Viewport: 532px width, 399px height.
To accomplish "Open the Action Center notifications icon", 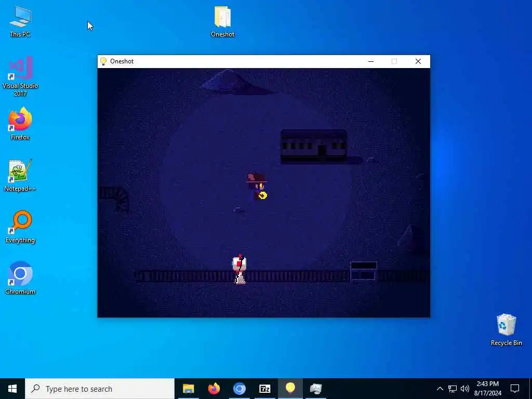I will [515, 389].
